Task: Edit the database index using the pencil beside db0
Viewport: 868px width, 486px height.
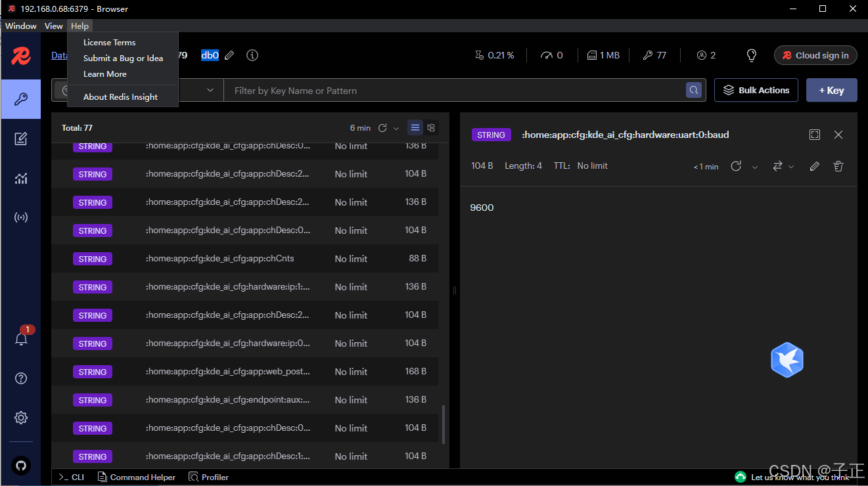Action: click(x=229, y=56)
